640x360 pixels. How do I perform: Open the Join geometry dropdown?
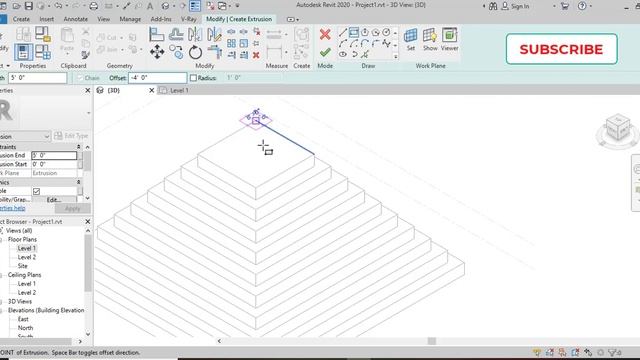(x=122, y=50)
